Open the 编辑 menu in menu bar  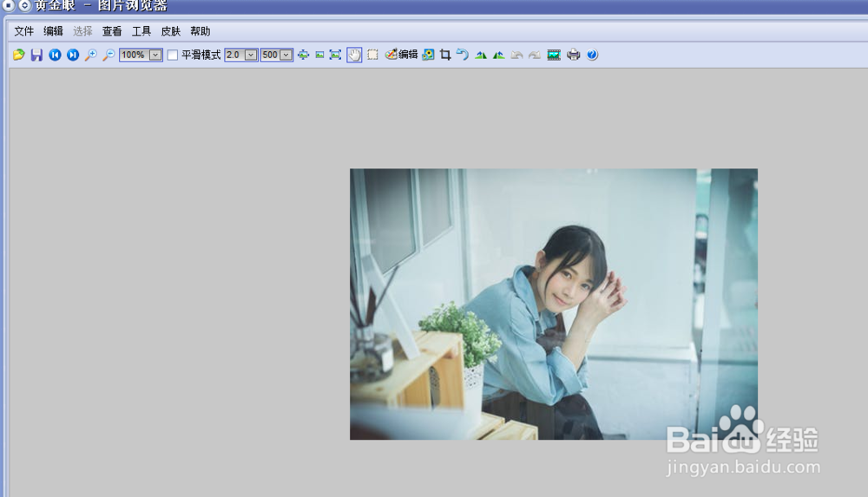53,31
